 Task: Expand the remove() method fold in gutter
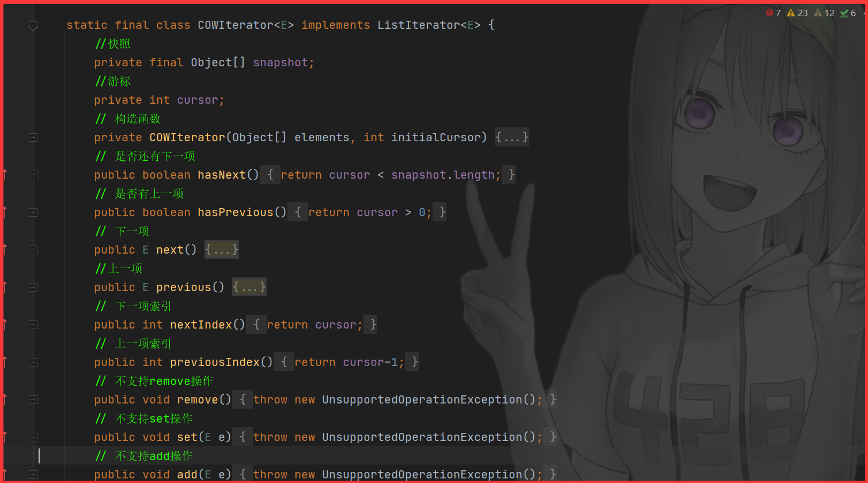33,399
